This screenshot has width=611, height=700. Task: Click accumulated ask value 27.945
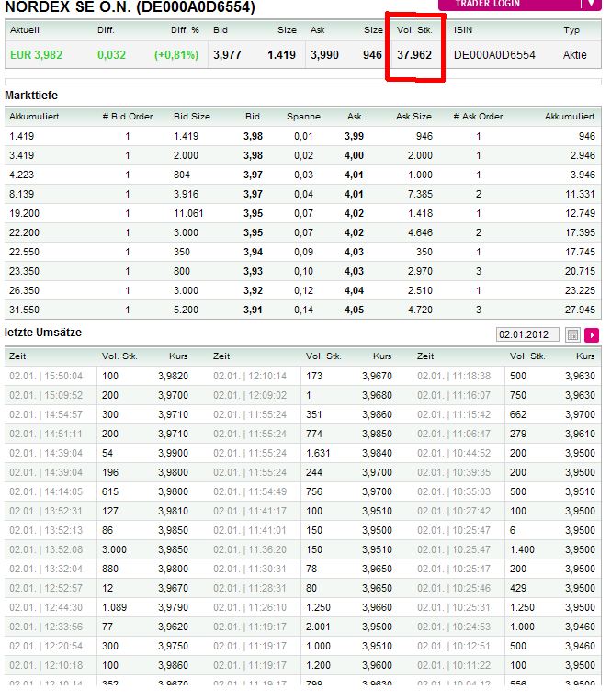coord(580,310)
